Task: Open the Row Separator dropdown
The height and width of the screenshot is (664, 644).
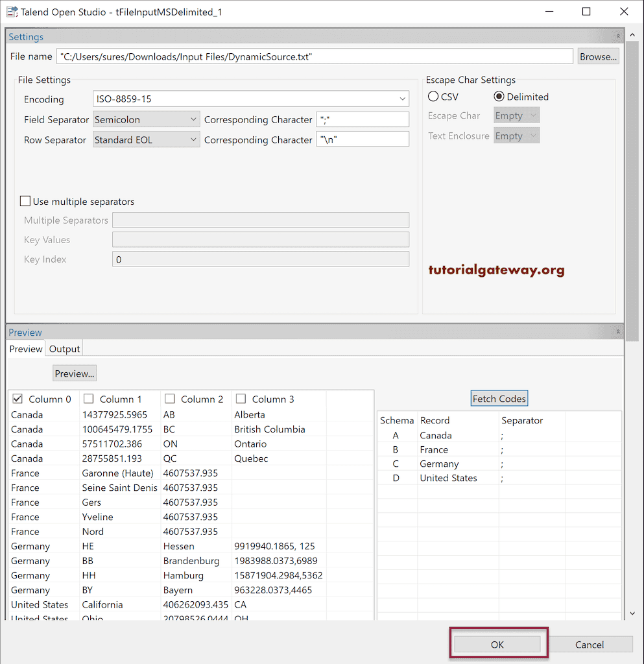Action: pos(193,139)
